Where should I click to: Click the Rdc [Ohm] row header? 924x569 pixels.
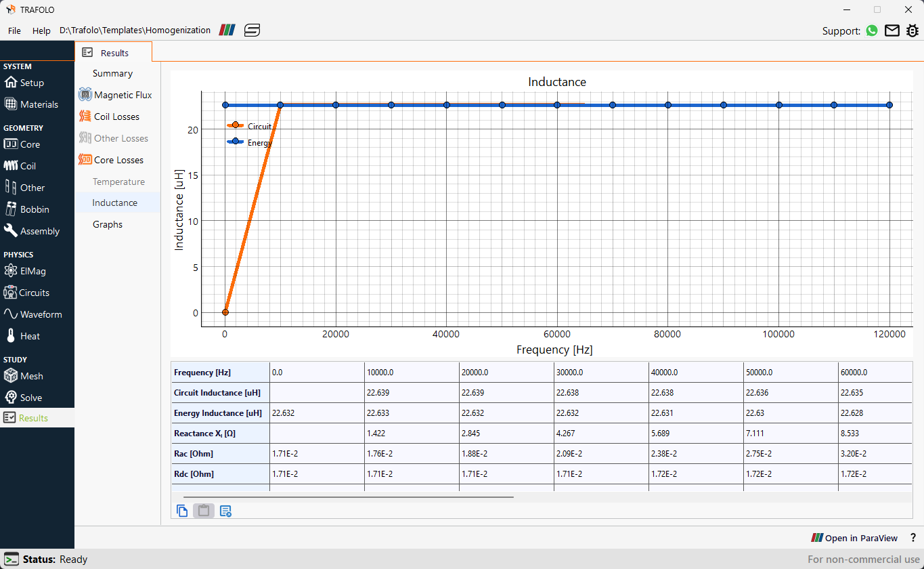tap(220, 474)
